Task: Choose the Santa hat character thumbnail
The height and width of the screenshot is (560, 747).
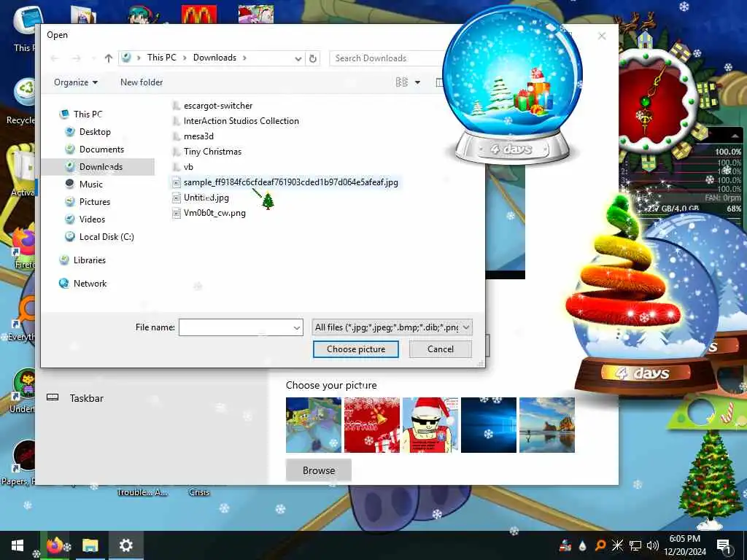Action: pyautogui.click(x=430, y=425)
